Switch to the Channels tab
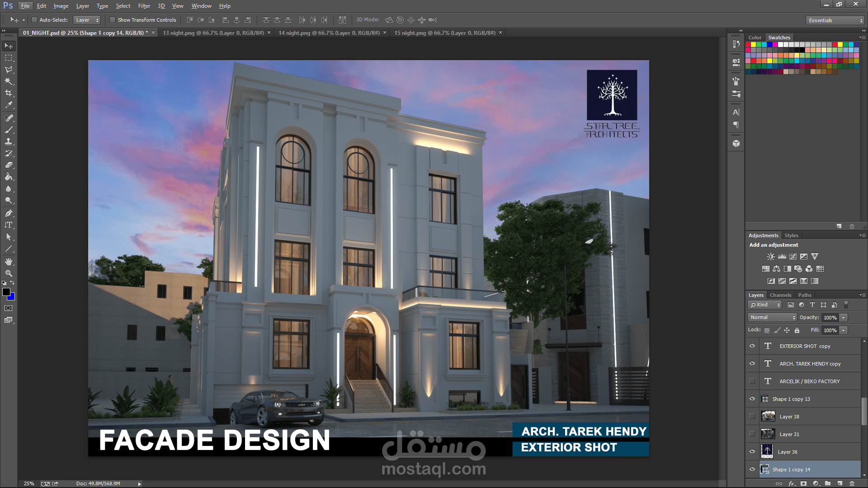 coord(780,295)
